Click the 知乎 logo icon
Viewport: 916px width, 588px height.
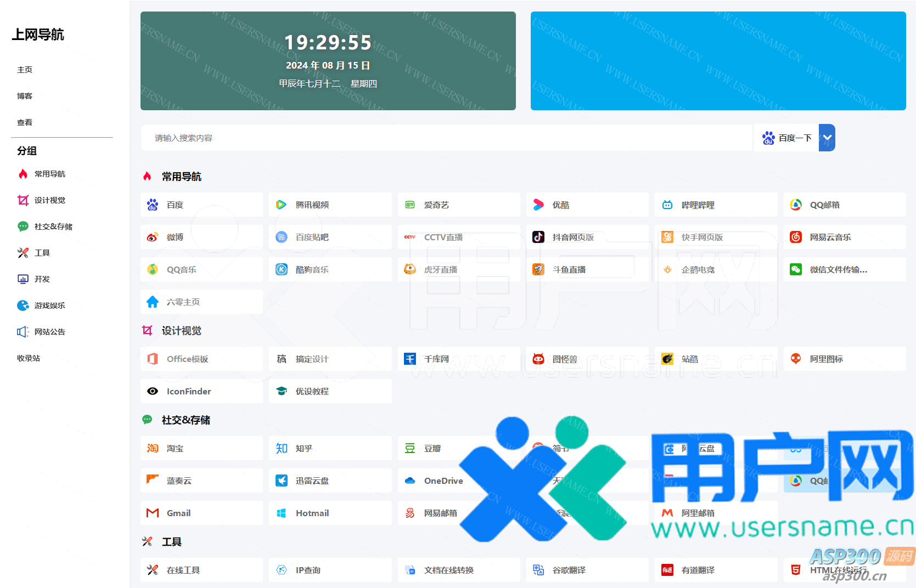click(x=282, y=448)
